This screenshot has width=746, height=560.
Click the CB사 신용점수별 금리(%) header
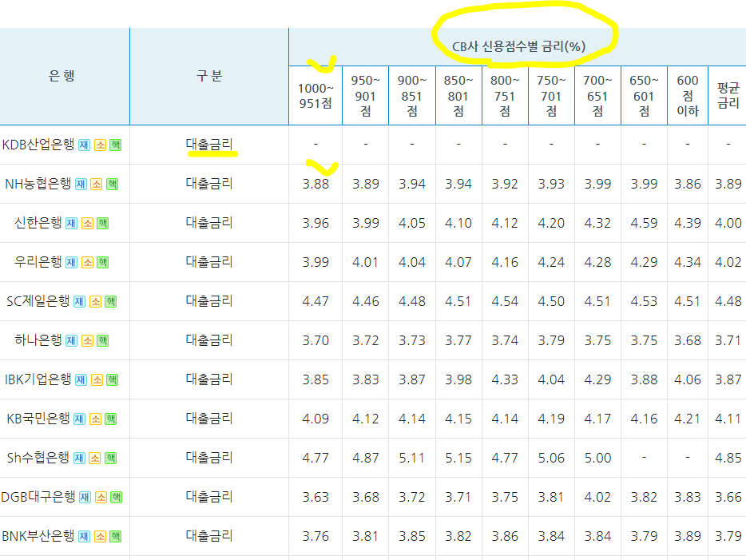tap(518, 46)
